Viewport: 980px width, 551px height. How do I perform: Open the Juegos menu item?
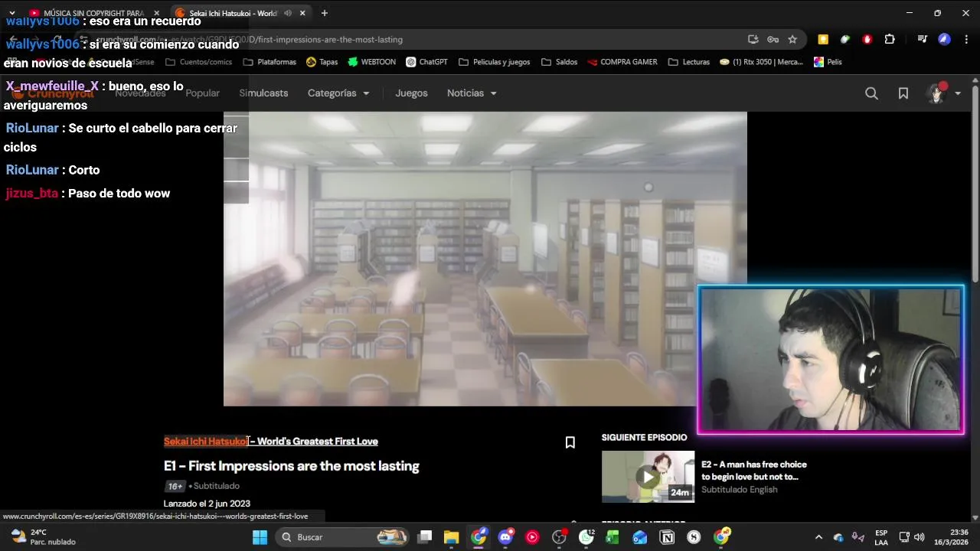tap(411, 93)
